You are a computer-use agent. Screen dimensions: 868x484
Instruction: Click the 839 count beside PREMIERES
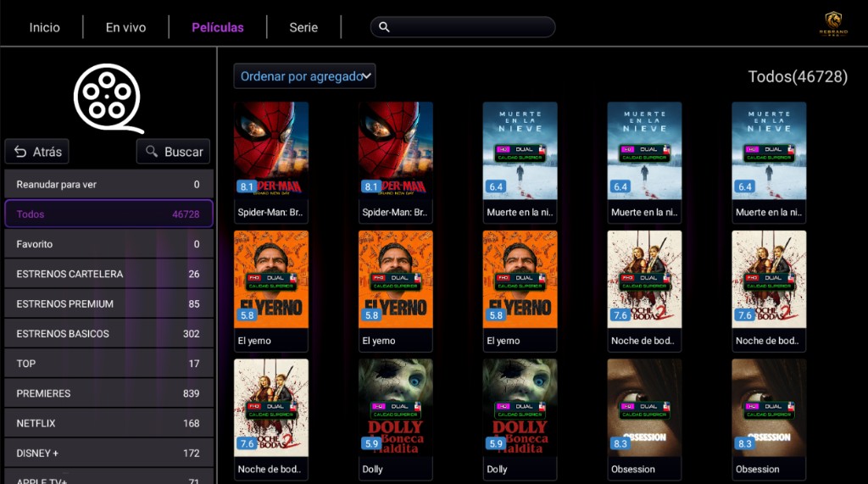(x=191, y=393)
